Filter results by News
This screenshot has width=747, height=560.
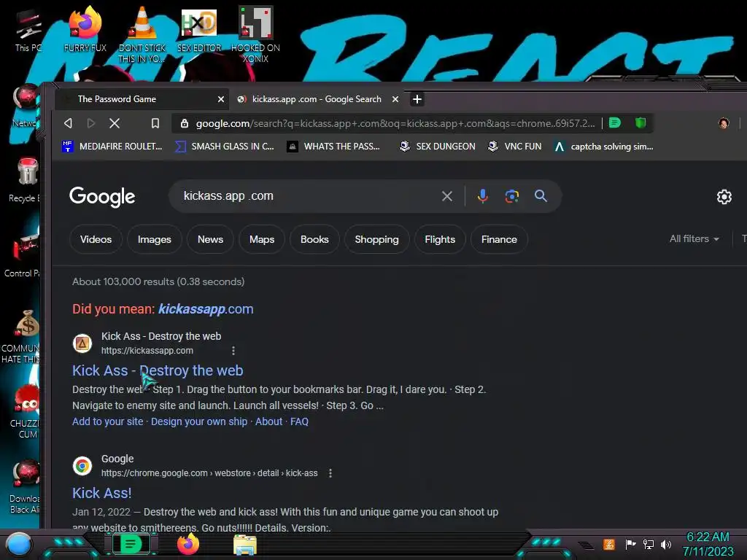210,239
